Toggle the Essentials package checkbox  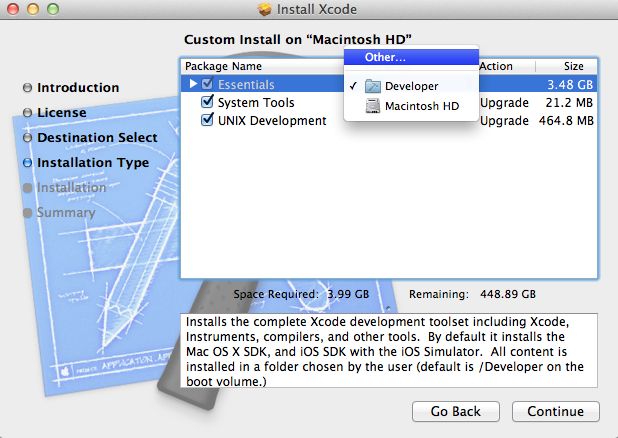pos(207,84)
